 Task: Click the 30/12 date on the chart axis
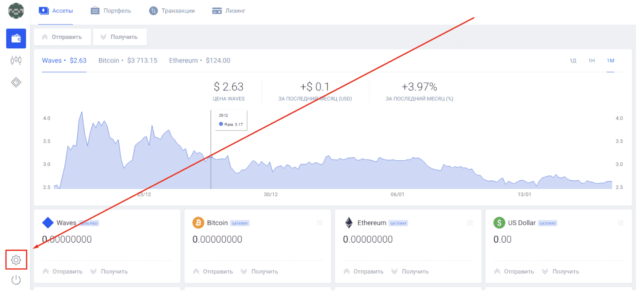271,195
